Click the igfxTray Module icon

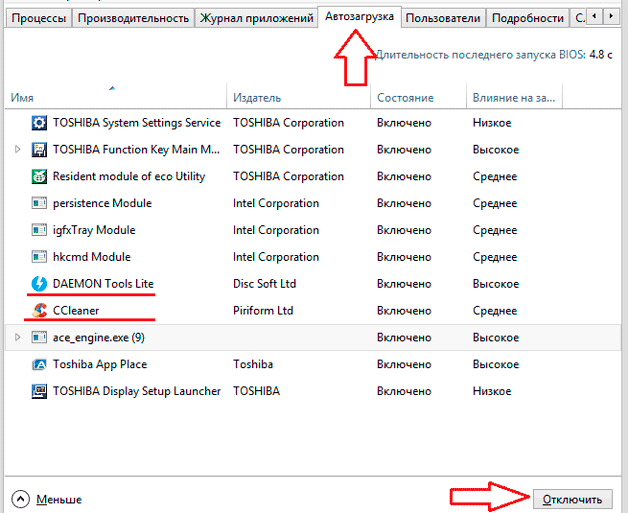click(x=39, y=230)
